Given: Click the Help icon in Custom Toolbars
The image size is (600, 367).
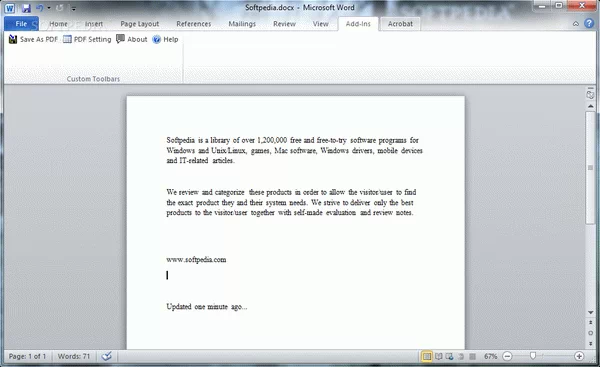Looking at the screenshot, I should 157,39.
